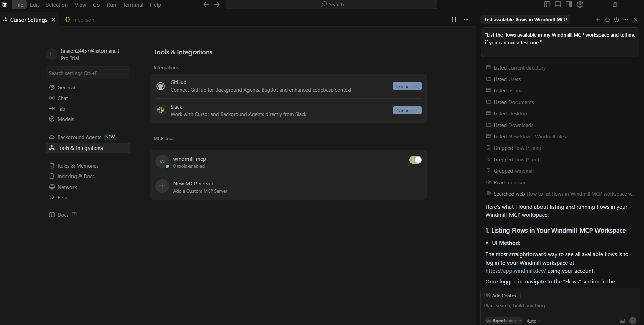Split the editor to the right
Image resolution: width=644 pixels, height=325 pixels.
[455, 20]
